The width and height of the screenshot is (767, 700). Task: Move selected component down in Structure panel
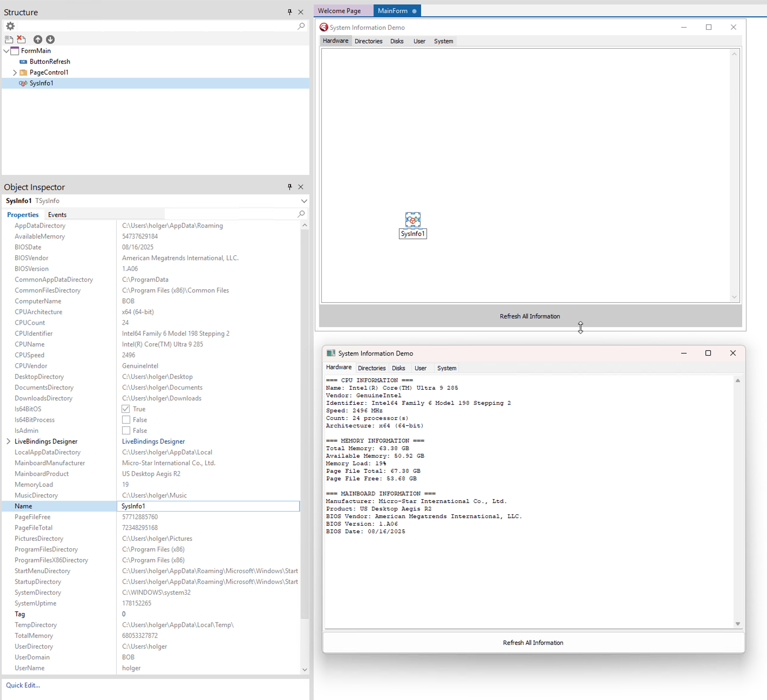click(50, 39)
